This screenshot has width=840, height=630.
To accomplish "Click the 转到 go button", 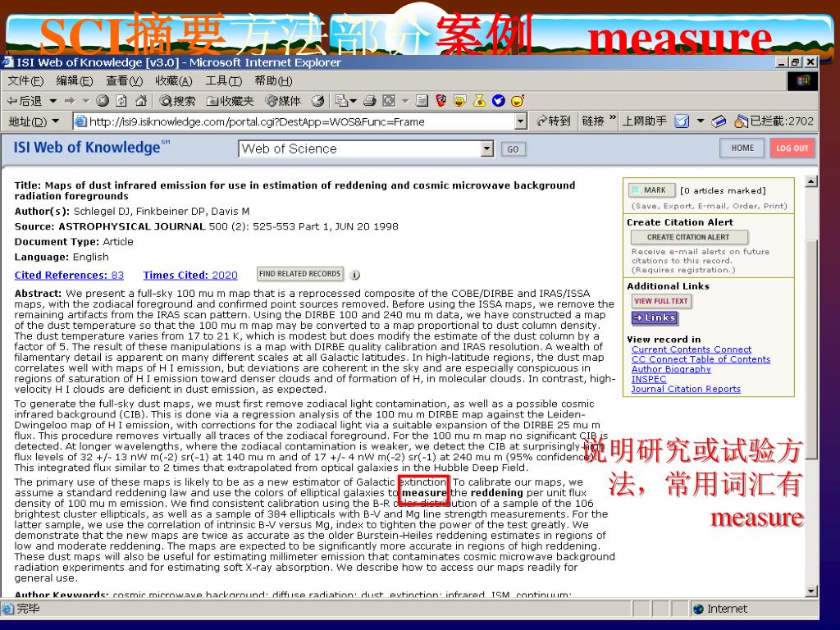I will 554,121.
